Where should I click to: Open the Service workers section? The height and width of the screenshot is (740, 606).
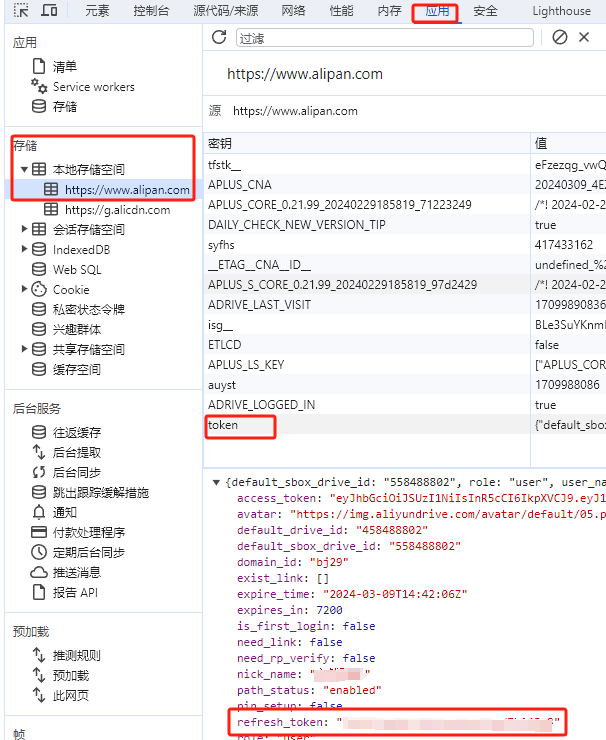point(93,87)
